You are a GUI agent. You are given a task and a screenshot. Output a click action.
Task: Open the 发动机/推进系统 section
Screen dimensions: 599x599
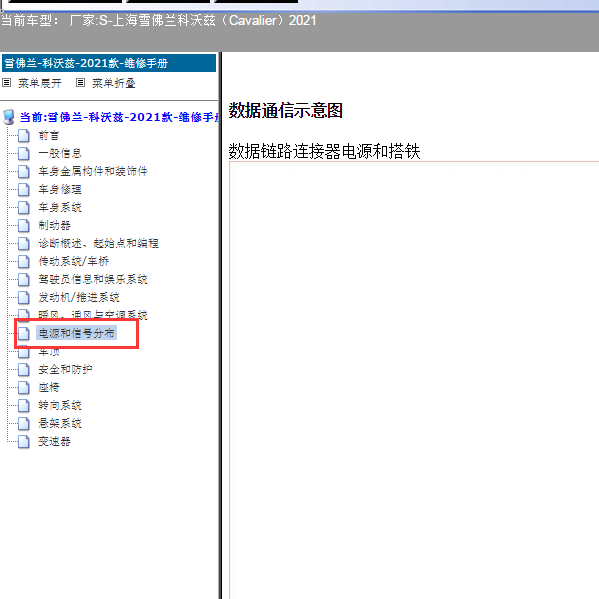(79, 297)
